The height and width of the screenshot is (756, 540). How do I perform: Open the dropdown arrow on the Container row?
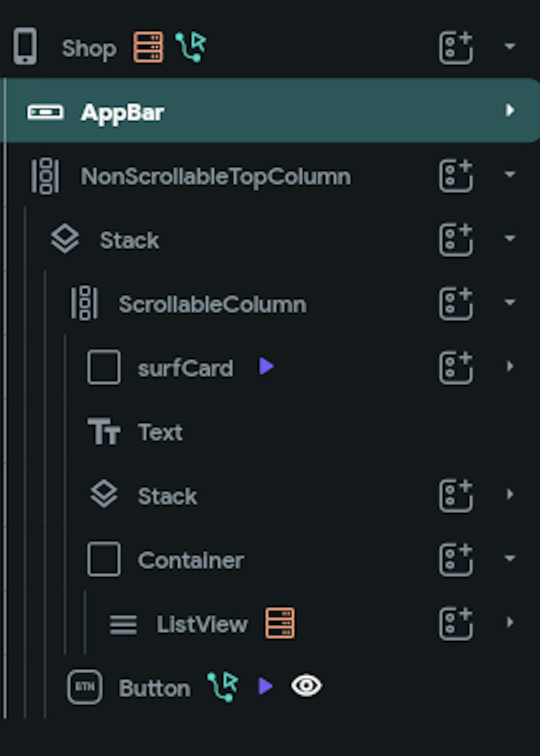(x=508, y=560)
